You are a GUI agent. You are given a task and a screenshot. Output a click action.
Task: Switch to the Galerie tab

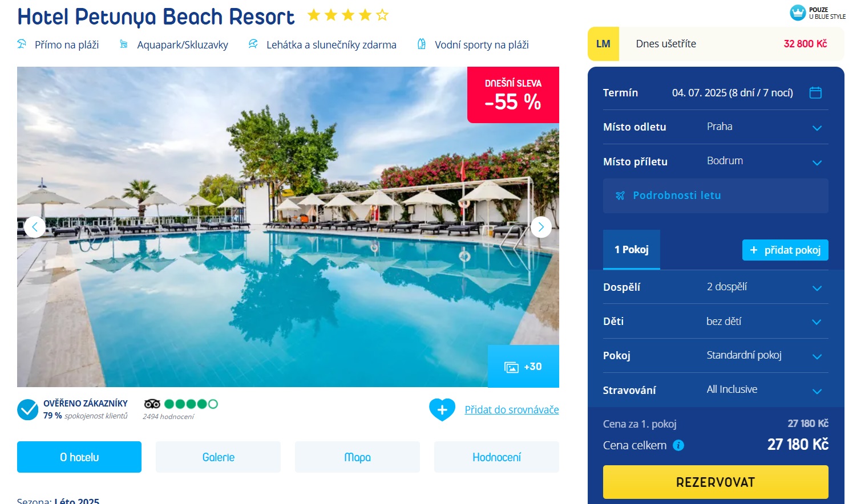coord(218,457)
